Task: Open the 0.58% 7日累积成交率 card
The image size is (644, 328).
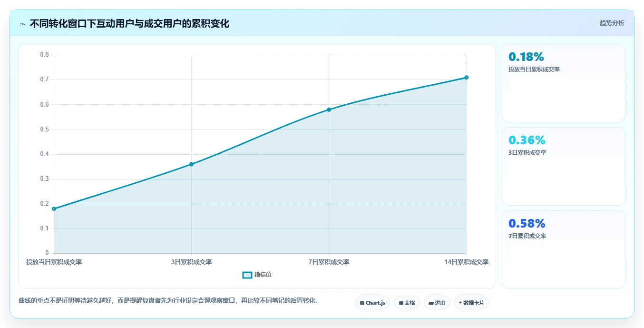Action: click(x=563, y=249)
